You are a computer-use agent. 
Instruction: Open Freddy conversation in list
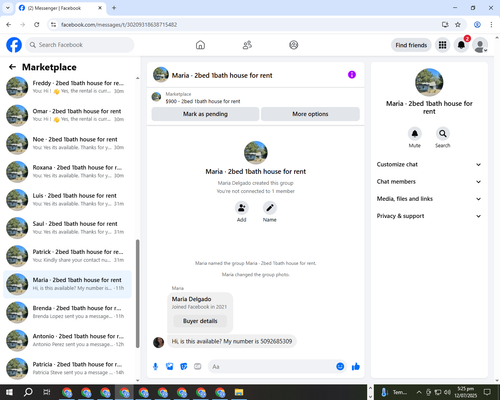click(x=68, y=87)
